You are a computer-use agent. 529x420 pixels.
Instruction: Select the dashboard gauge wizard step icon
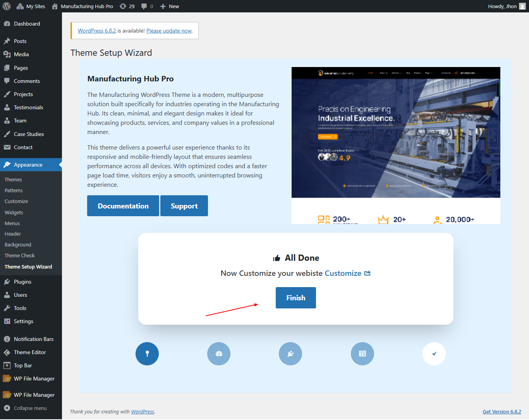click(219, 354)
